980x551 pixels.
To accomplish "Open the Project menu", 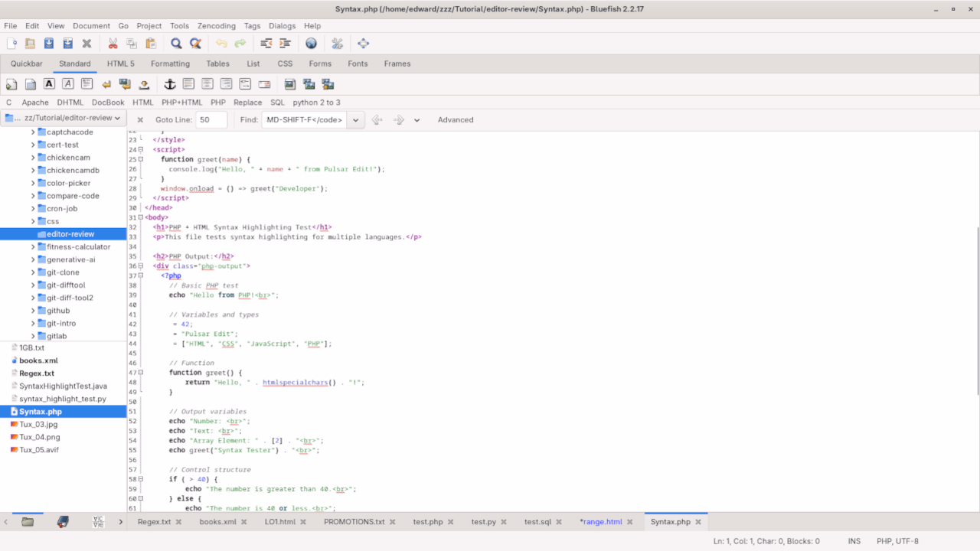I will pos(149,25).
